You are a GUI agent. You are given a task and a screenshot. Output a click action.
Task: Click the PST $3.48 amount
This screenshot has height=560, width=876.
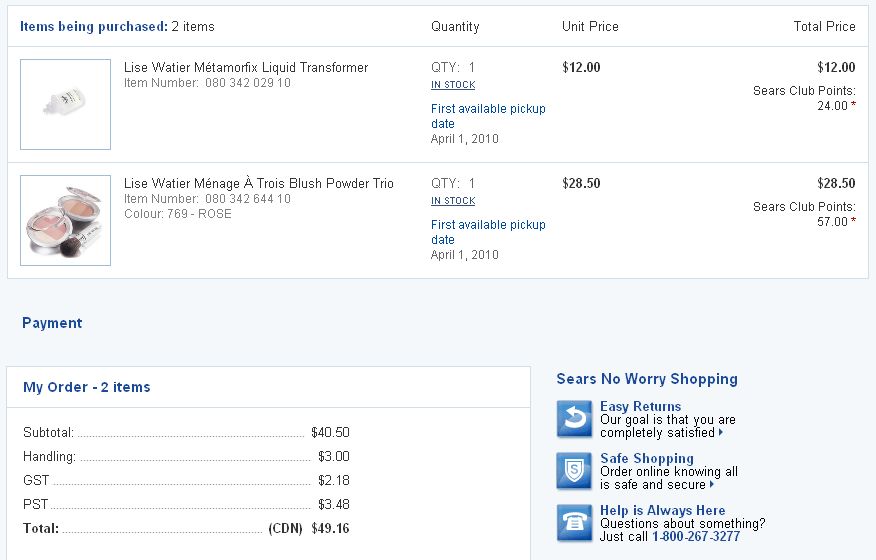(x=334, y=504)
